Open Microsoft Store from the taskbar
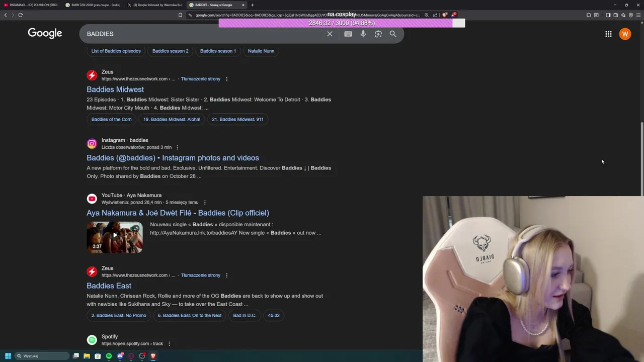This screenshot has height=362, width=644. tap(98, 356)
